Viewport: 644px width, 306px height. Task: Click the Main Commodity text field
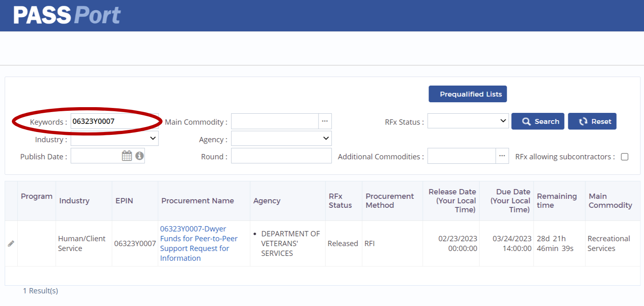(275, 121)
